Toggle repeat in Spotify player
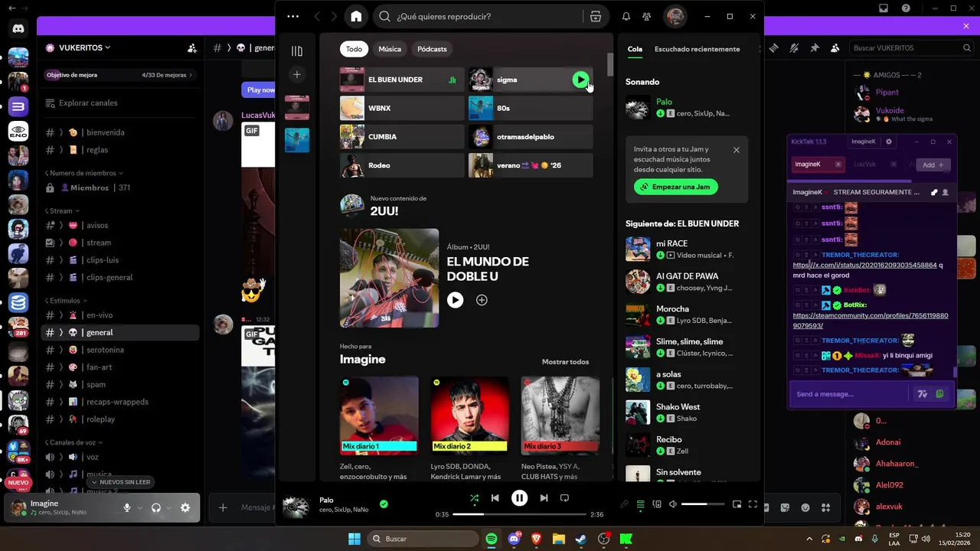The height and width of the screenshot is (551, 980). pyautogui.click(x=564, y=498)
